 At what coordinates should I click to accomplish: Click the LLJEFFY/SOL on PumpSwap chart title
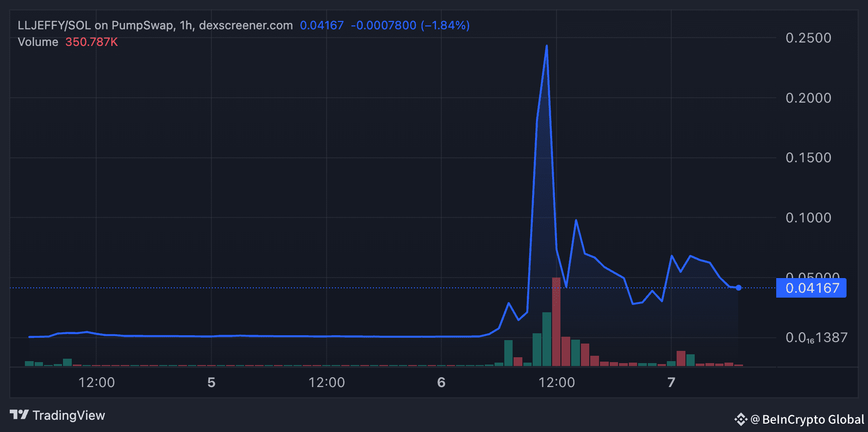(155, 25)
